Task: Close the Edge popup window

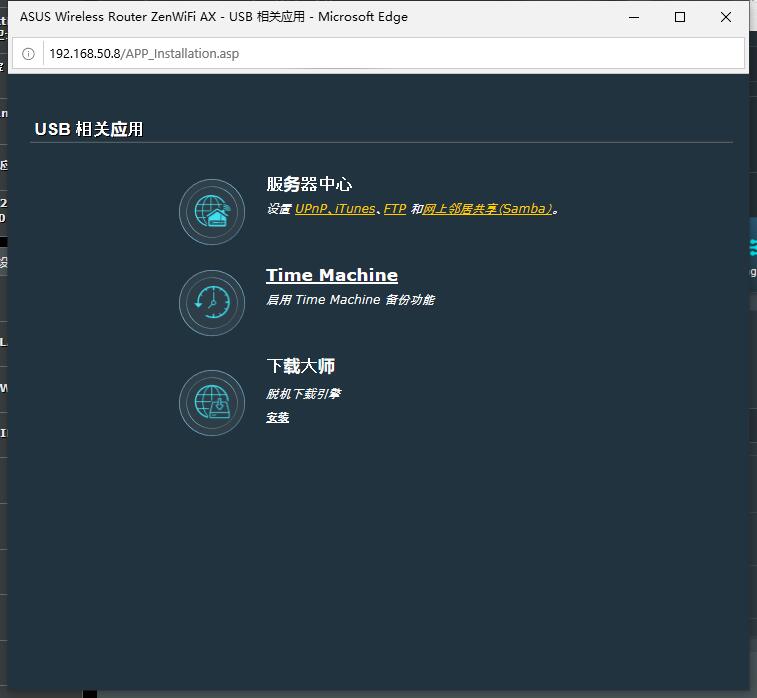Action: click(x=726, y=17)
